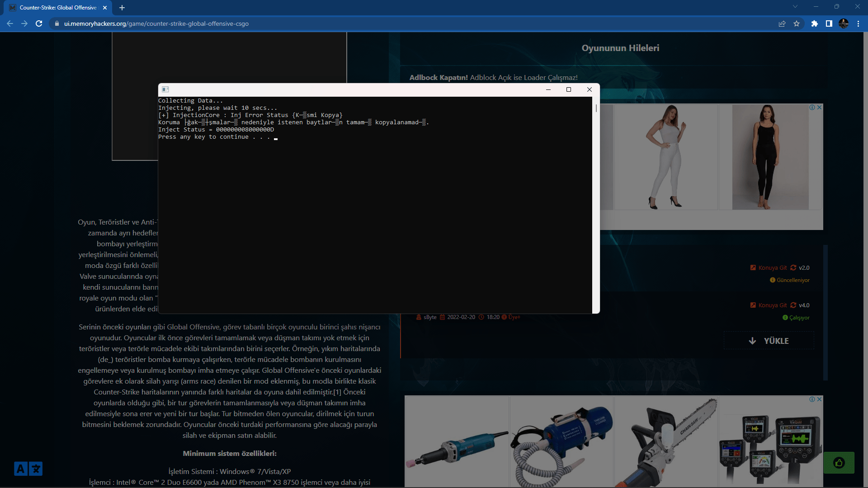Close the power tools ad

tap(819, 399)
